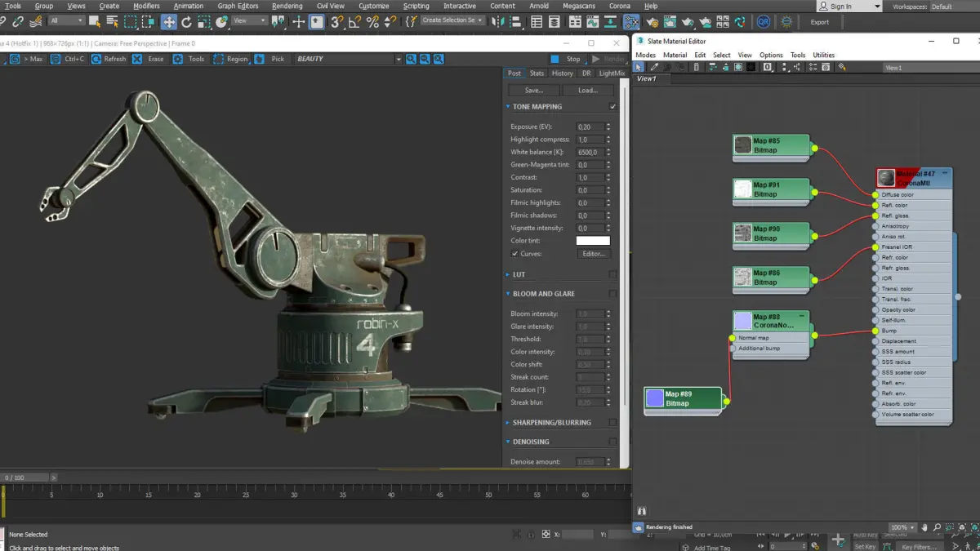
Task: Open the Create Selection Set dropdown
Action: 452,20
